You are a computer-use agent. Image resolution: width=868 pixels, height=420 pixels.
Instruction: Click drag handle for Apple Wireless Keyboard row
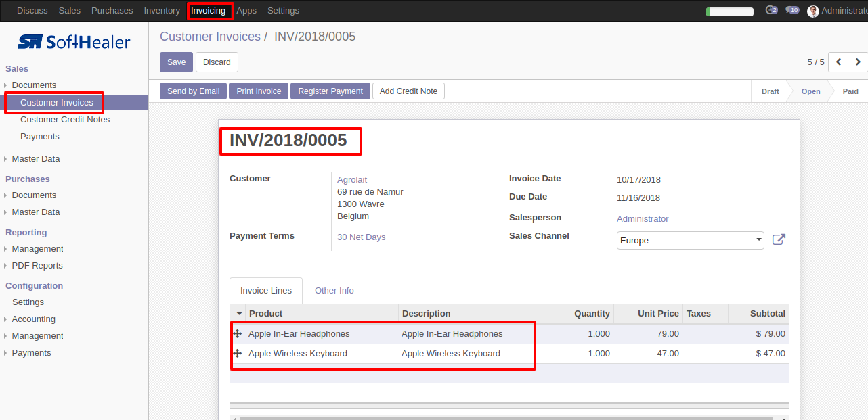tap(237, 353)
